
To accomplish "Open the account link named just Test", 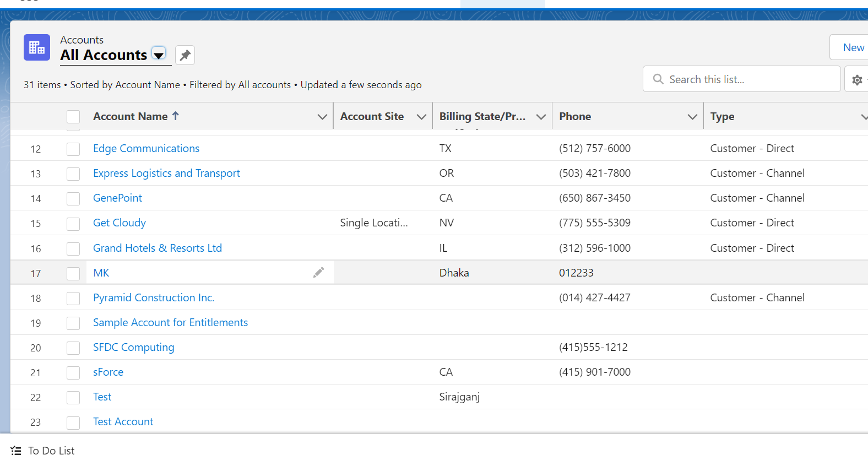I will tap(102, 397).
